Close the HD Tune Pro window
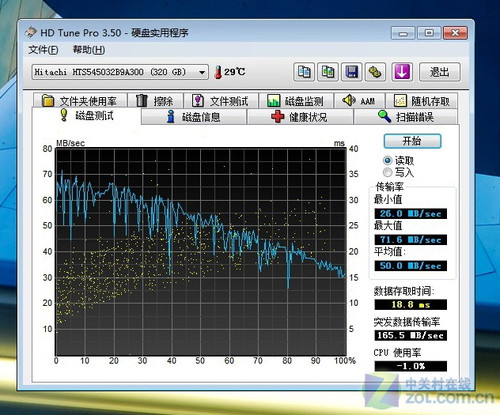The width and height of the screenshot is (500, 415). coord(455,33)
